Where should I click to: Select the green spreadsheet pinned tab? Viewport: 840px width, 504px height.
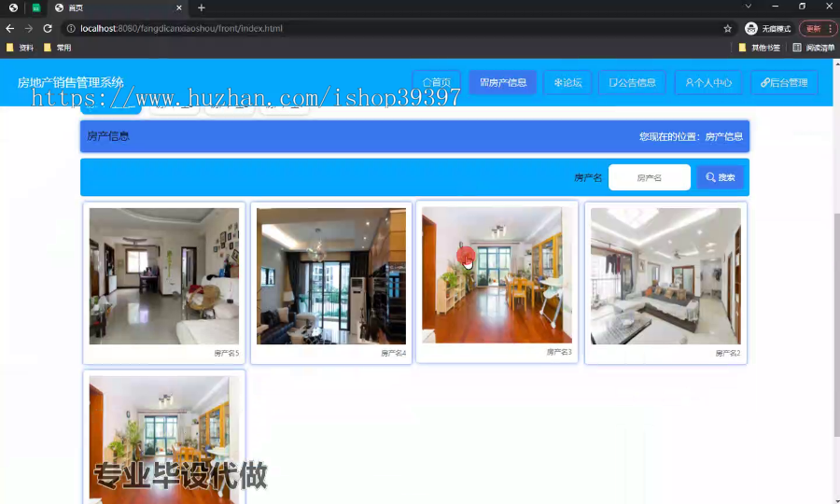pos(35,7)
